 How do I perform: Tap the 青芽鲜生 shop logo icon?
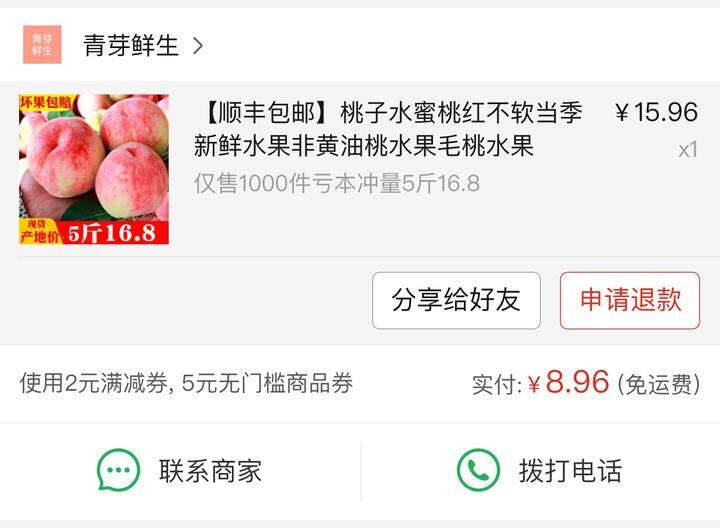(x=42, y=45)
